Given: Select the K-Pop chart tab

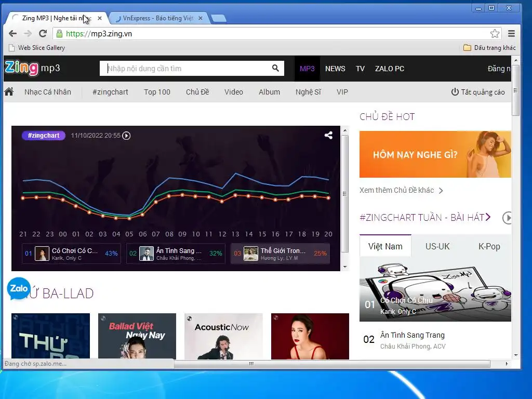Looking at the screenshot, I should tap(489, 246).
